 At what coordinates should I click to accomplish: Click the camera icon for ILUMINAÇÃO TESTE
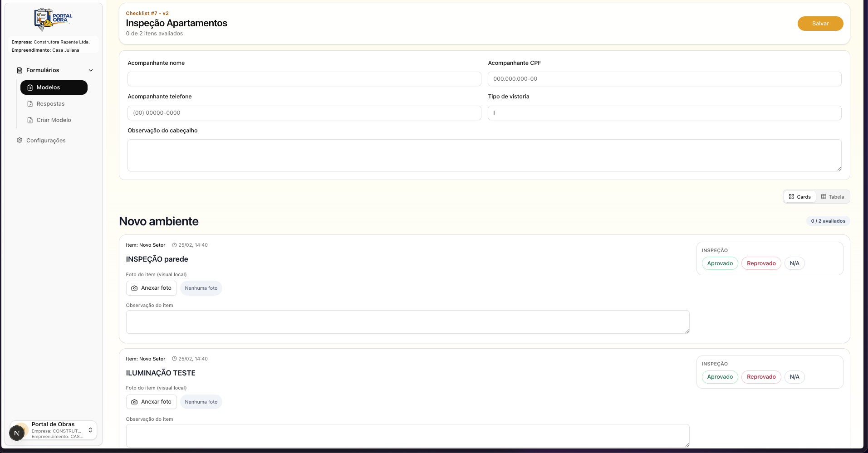coord(134,402)
